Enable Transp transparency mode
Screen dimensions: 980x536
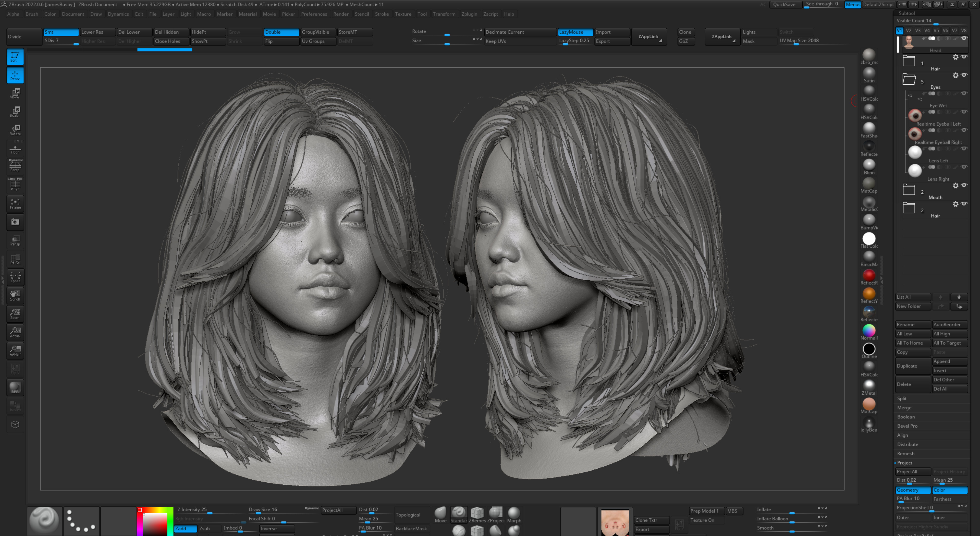[x=15, y=240]
